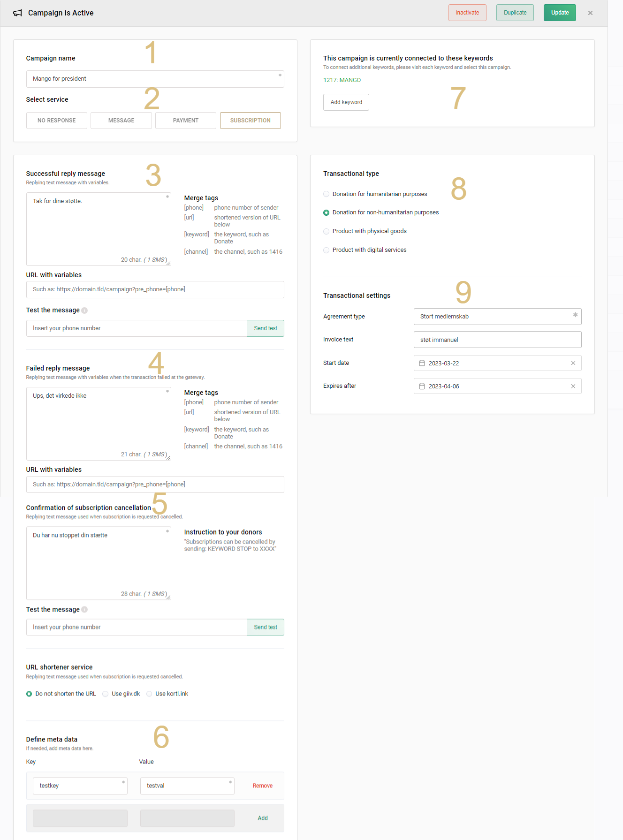The width and height of the screenshot is (623, 840).
Task: Click the 'Instruction to your donors' heading
Action: 223,532
